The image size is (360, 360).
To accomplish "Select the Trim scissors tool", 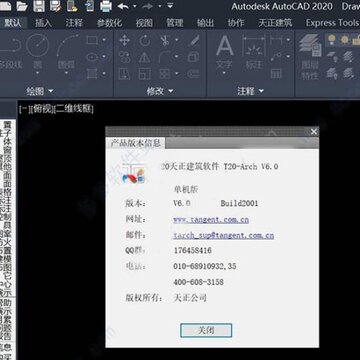I will [x=165, y=41].
